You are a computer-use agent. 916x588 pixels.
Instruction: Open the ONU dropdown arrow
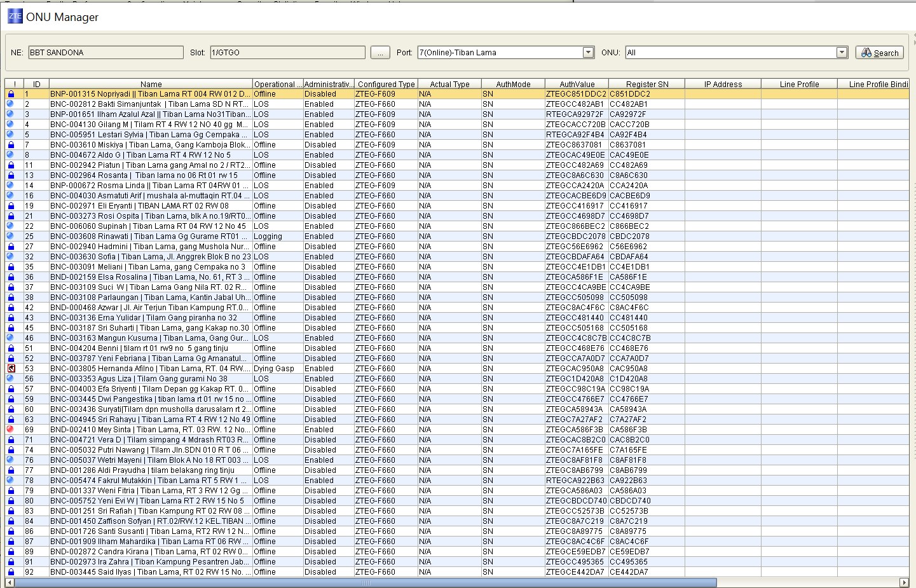842,52
